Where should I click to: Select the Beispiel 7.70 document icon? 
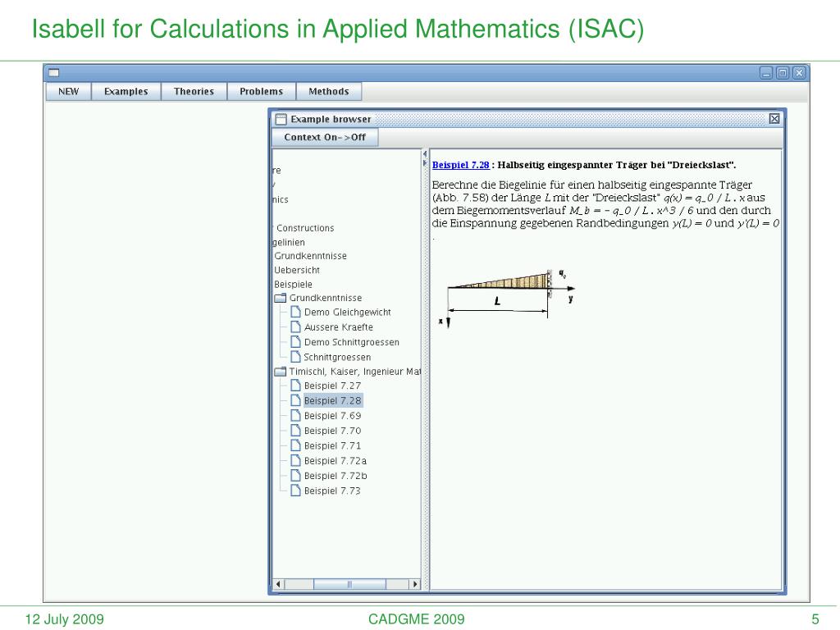(x=295, y=430)
